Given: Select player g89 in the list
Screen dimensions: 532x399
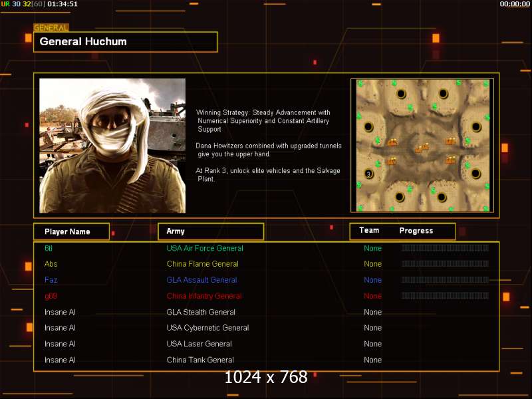Looking at the screenshot, I should (x=51, y=296).
